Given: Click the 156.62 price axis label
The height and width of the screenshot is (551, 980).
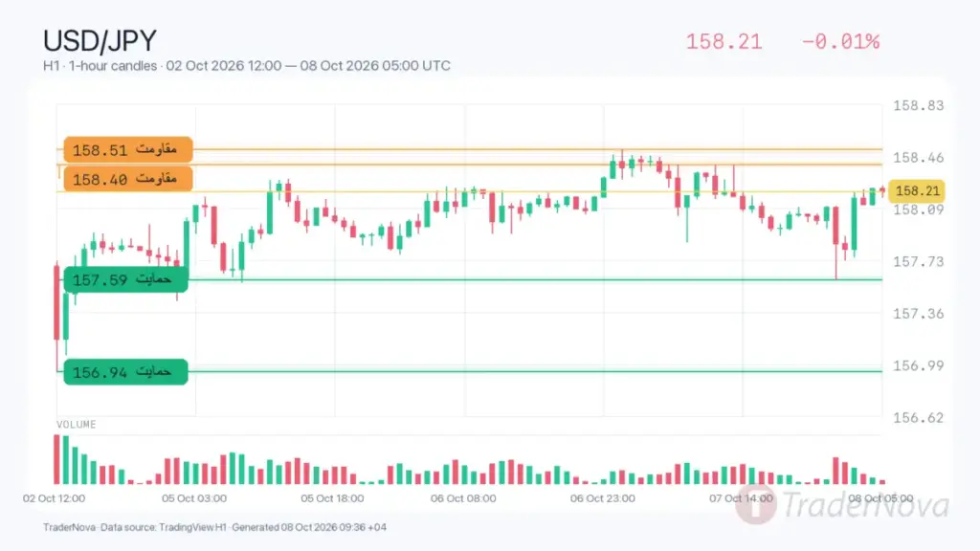Looking at the screenshot, I should pyautogui.click(x=918, y=417).
